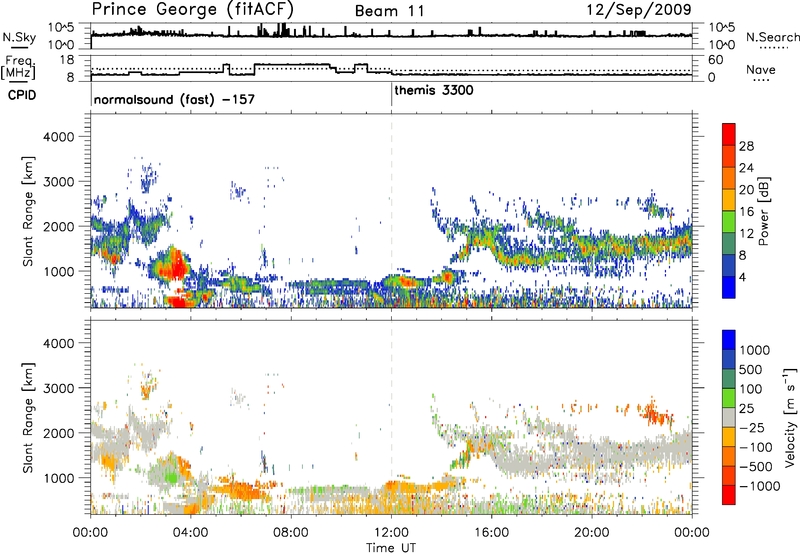Click the 'N.Search' legend label

[x=773, y=37]
